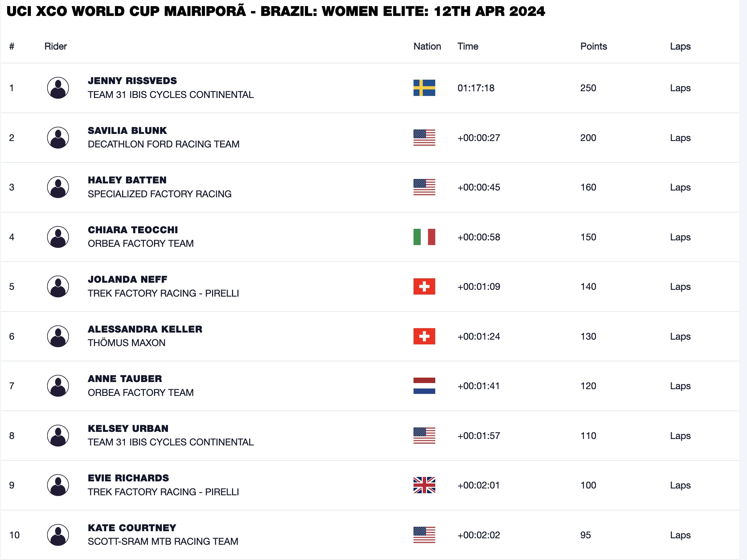The width and height of the screenshot is (747, 560).
Task: Click Kate Courtney's avatar icon
Action: click(x=58, y=535)
